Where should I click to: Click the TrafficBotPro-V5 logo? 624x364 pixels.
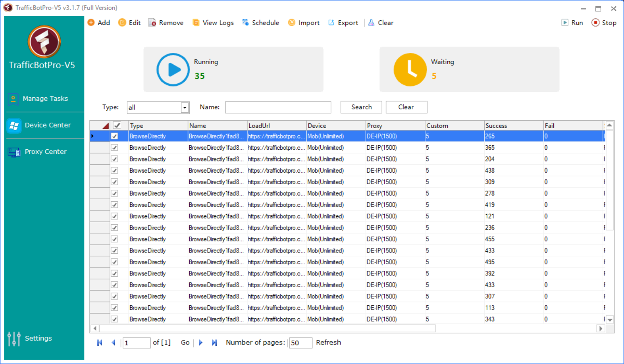(x=44, y=42)
